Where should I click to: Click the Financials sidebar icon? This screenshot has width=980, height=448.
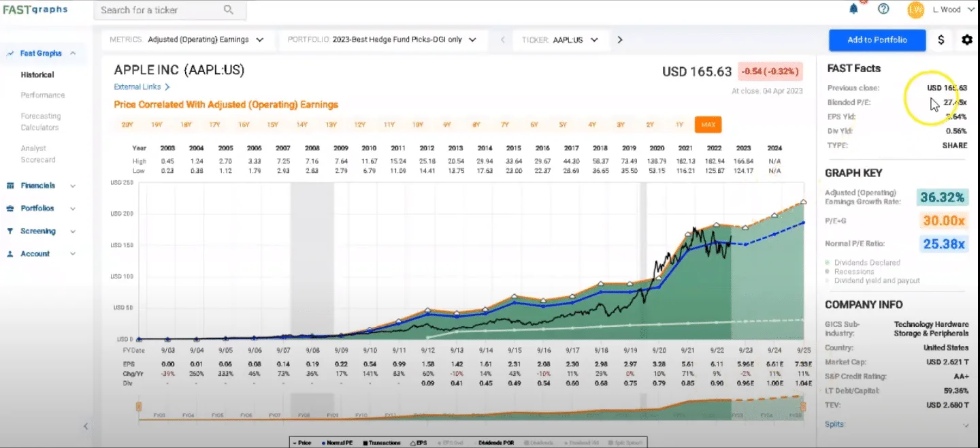pyautogui.click(x=11, y=185)
